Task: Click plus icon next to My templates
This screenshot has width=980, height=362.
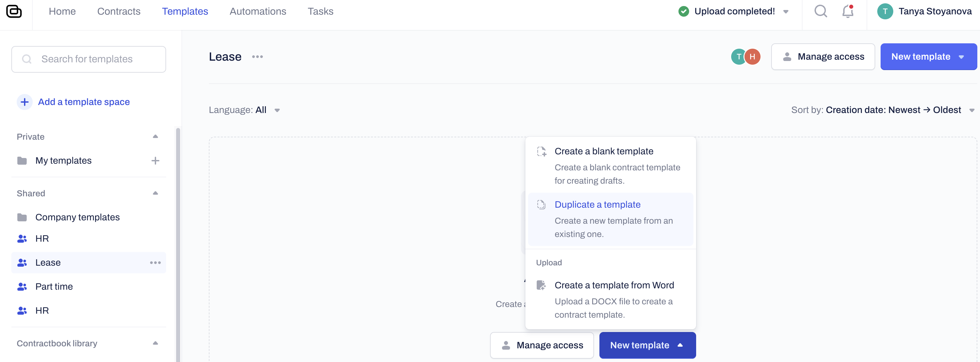Action: click(x=155, y=161)
